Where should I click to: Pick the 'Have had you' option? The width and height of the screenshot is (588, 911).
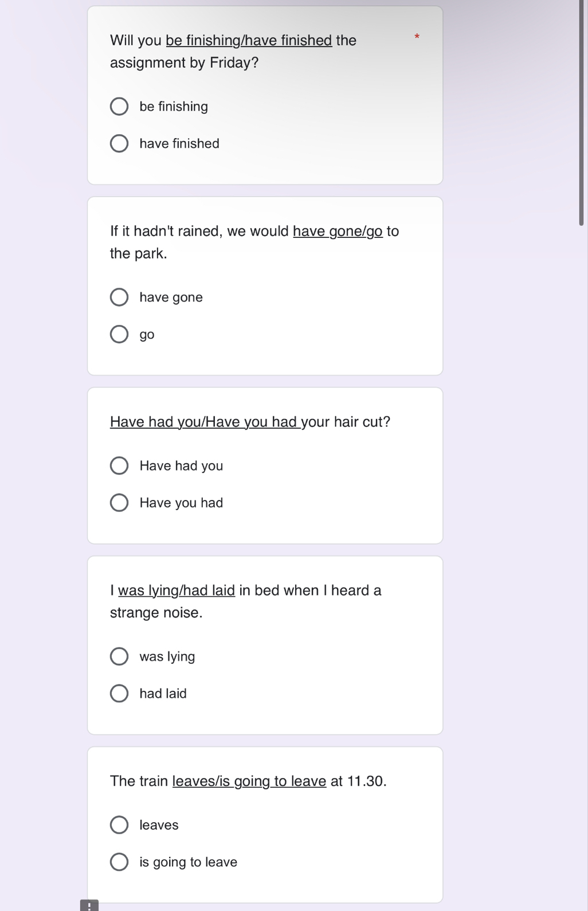(x=119, y=466)
